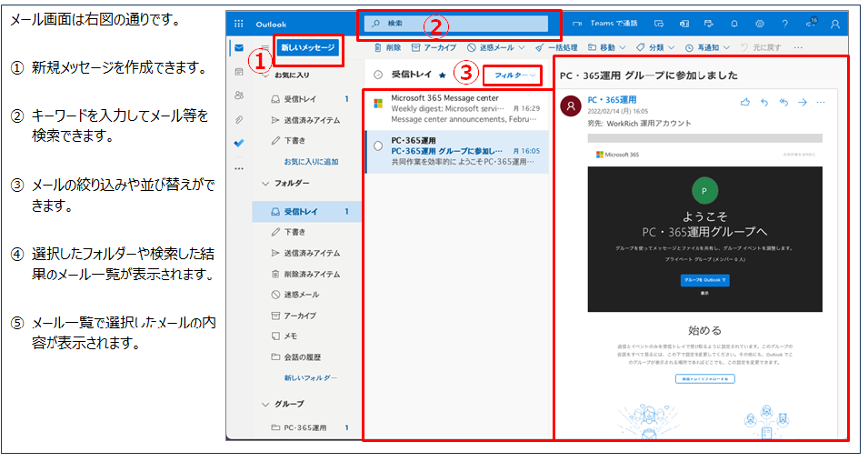Show more apps ellipsis in left rail

[239, 168]
